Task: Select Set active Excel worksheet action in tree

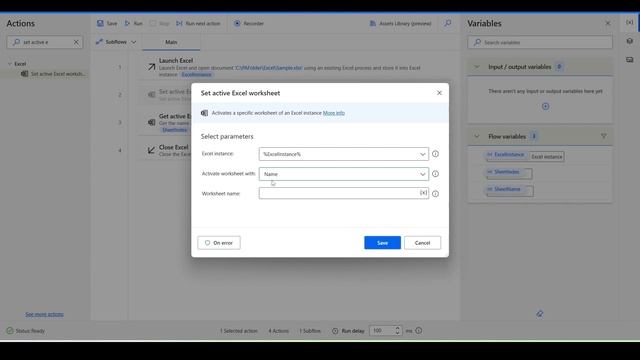Action: tap(53, 74)
